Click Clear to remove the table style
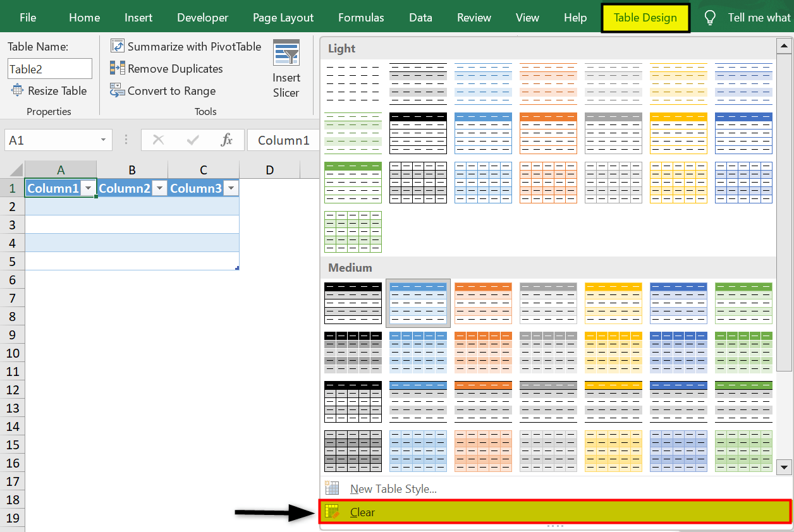 tap(362, 512)
